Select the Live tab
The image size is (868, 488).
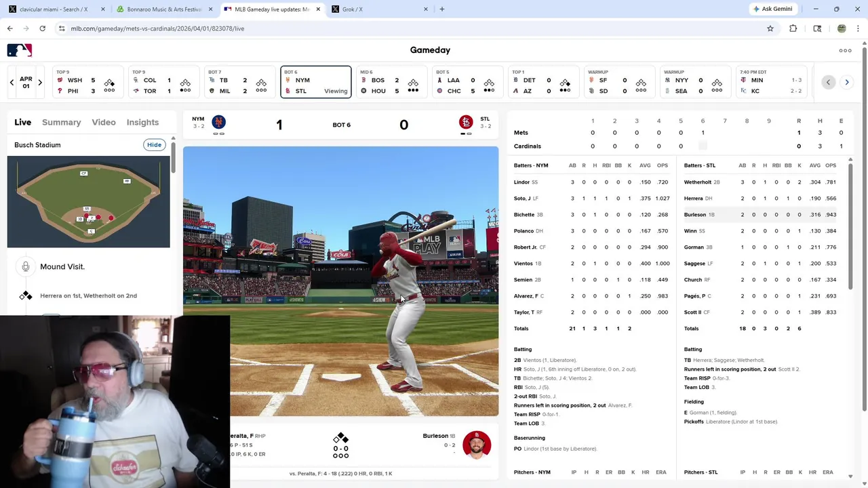pos(23,122)
